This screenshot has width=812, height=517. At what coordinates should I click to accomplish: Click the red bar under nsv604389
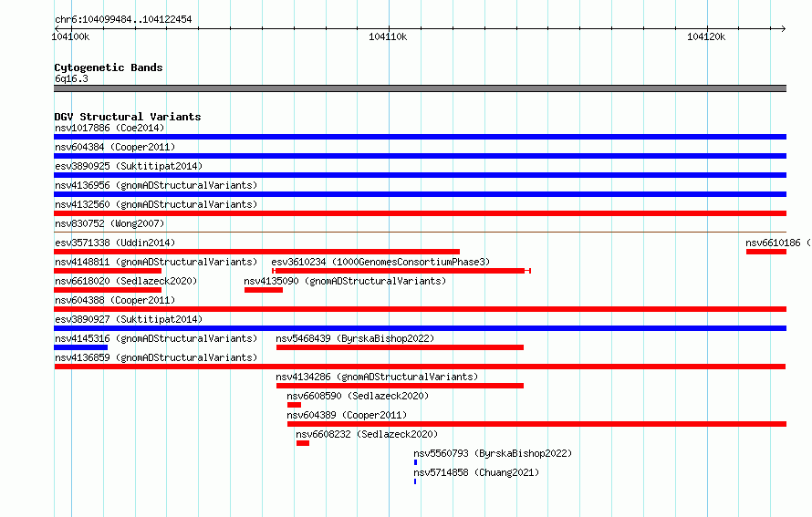point(537,424)
